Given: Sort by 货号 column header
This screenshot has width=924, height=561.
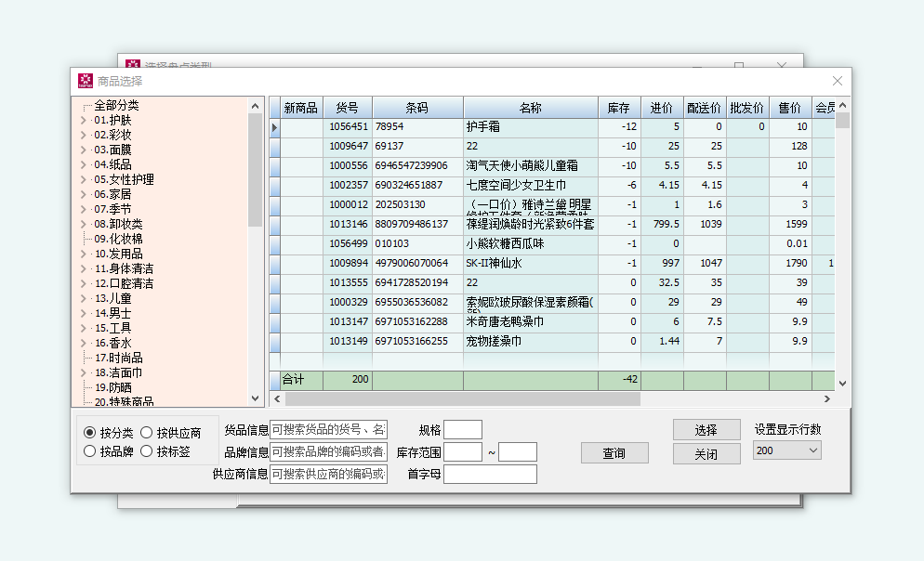Looking at the screenshot, I should click(348, 108).
